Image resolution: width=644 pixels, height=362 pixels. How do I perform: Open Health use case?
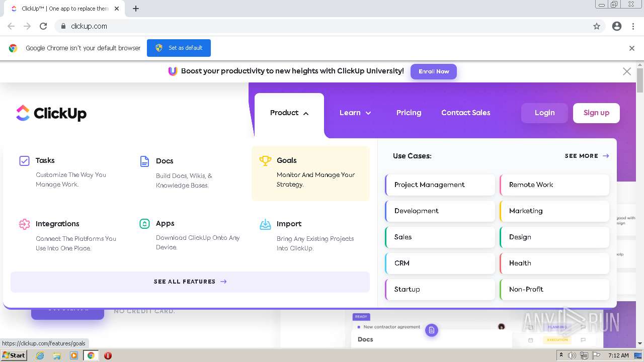(x=554, y=263)
